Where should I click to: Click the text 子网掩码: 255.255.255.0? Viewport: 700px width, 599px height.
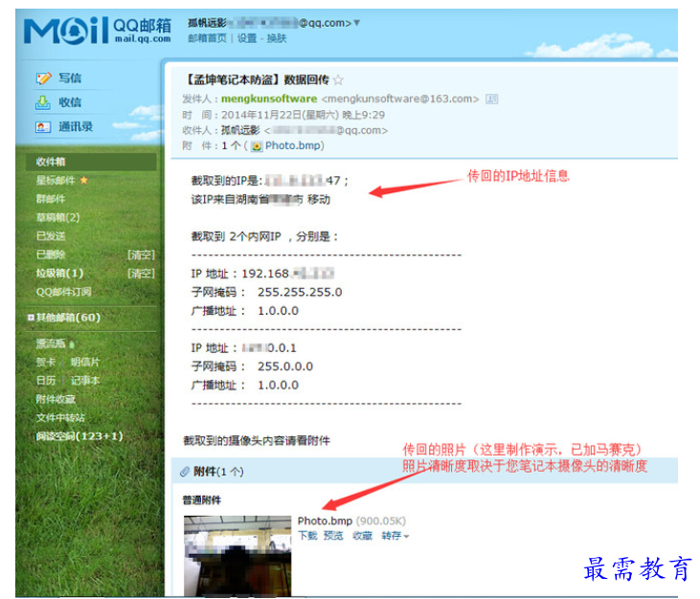point(267,293)
